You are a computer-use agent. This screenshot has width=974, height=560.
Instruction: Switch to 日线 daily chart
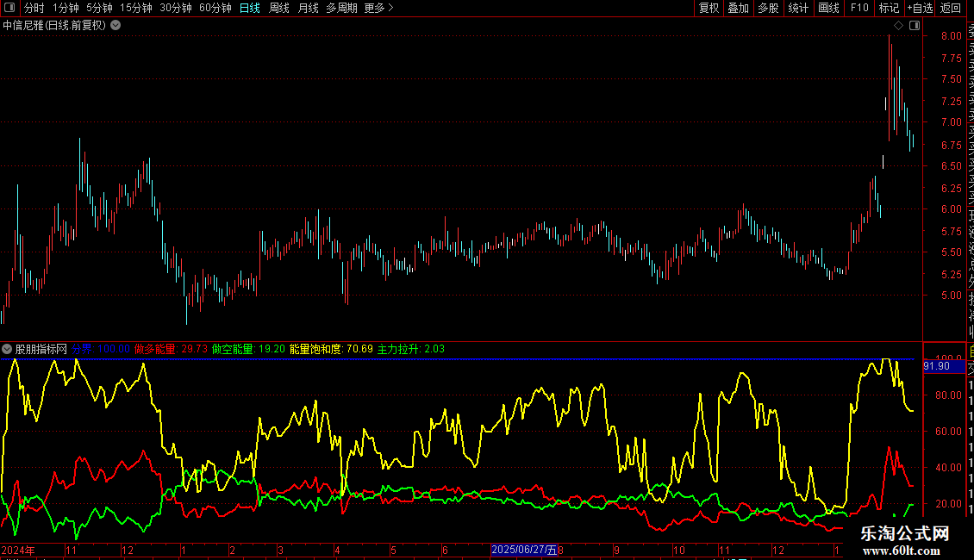point(250,8)
